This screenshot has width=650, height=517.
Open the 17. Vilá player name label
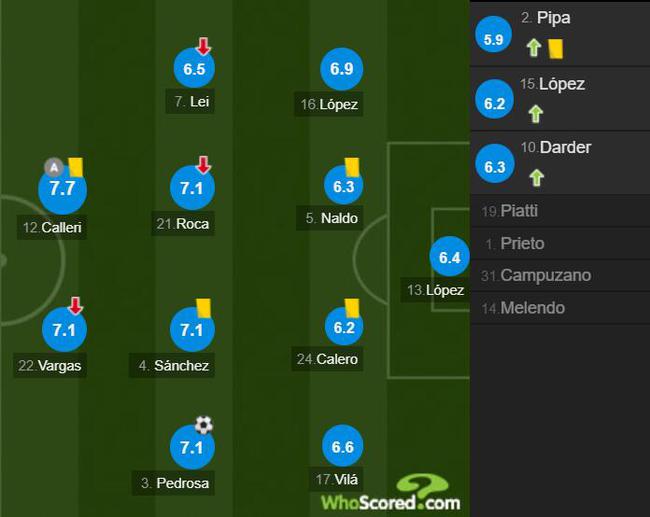(336, 480)
